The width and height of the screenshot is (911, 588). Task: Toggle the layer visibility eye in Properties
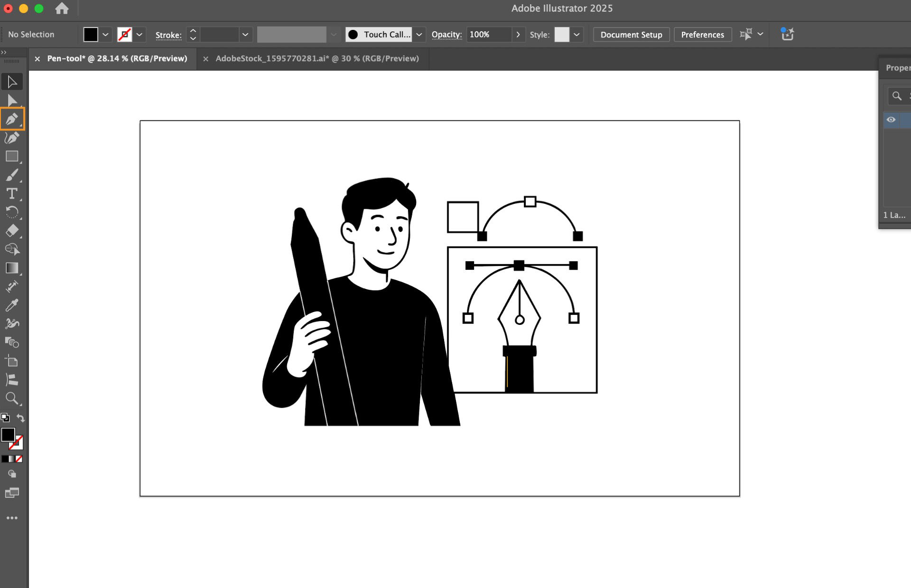891,120
